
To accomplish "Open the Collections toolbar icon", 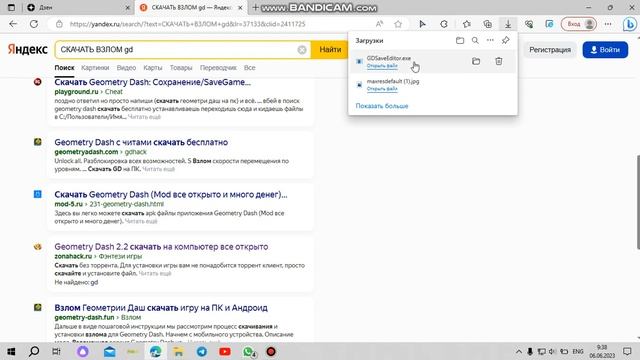I will click(x=487, y=24).
